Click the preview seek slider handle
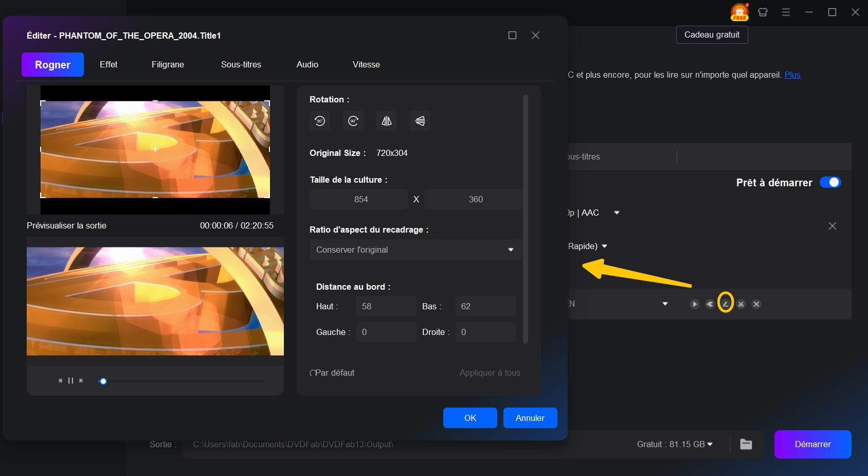 pos(103,381)
